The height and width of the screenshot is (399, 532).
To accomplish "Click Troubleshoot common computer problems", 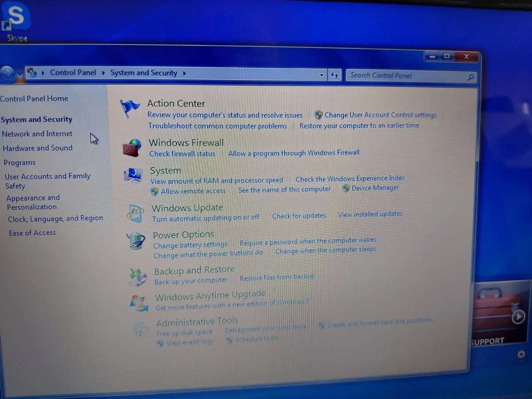I will [x=218, y=126].
